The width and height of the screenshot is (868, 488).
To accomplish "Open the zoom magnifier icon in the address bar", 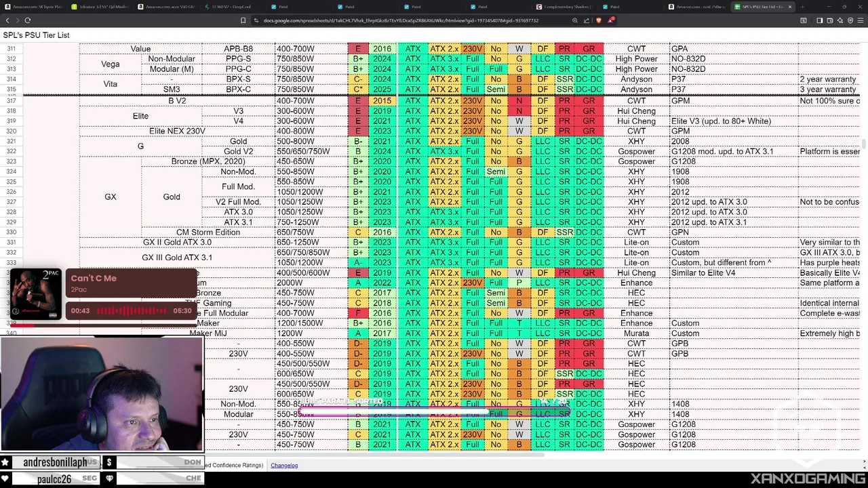I will 575,20.
